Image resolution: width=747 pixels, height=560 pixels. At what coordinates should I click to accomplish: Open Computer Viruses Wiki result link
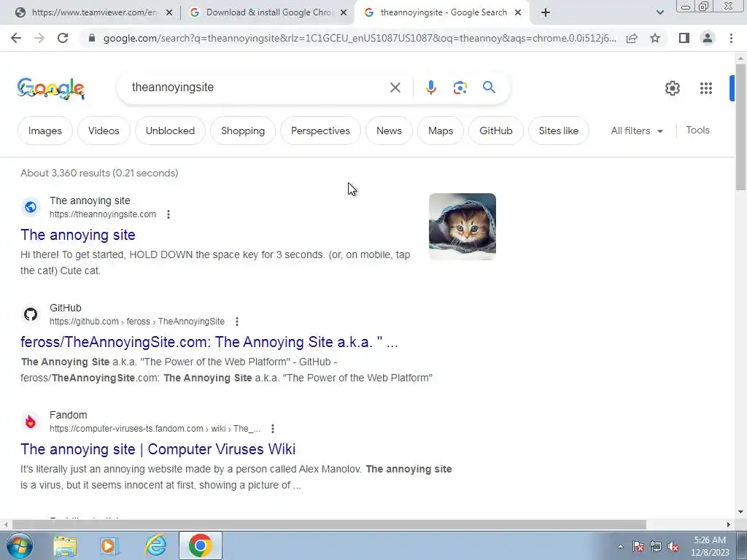[158, 449]
